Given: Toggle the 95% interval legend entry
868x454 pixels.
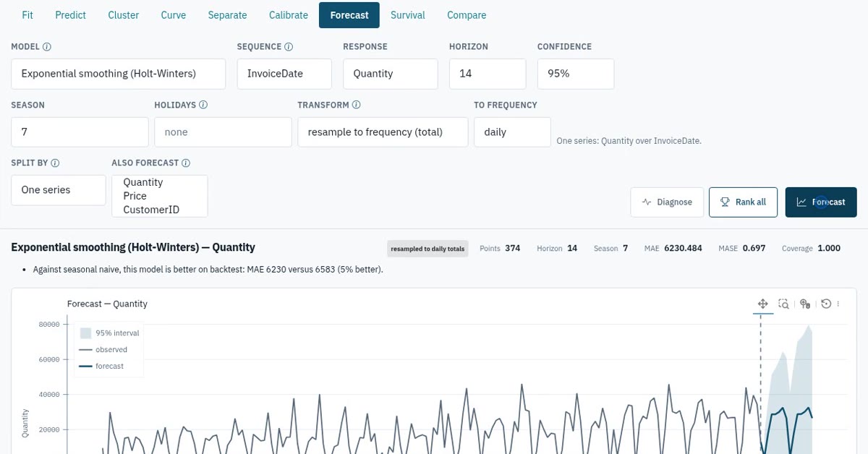Looking at the screenshot, I should (109, 333).
